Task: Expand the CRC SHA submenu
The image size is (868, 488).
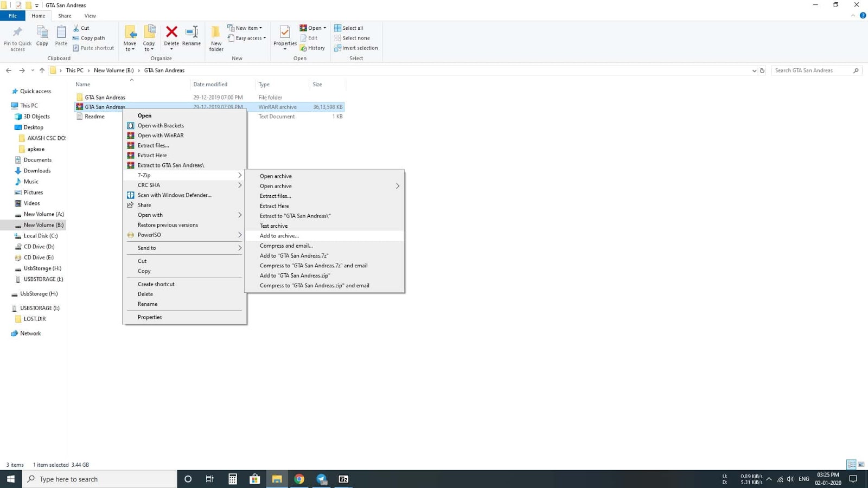Action: 184,185
